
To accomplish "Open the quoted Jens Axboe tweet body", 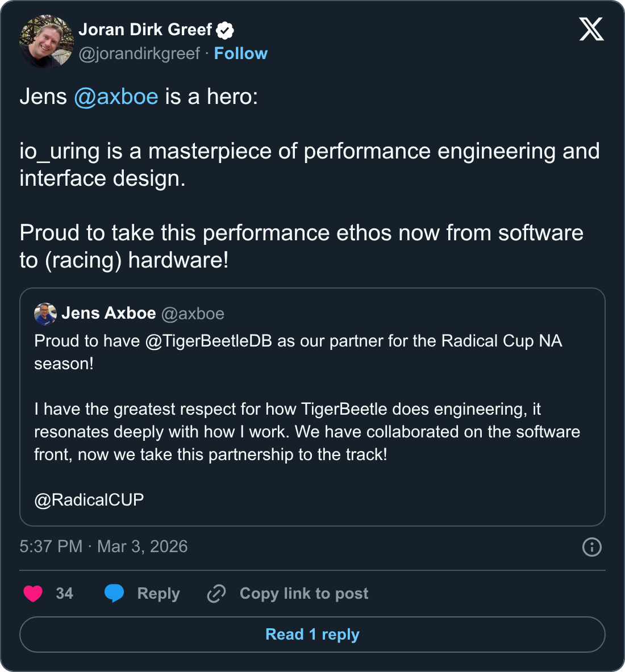I will (x=307, y=420).
